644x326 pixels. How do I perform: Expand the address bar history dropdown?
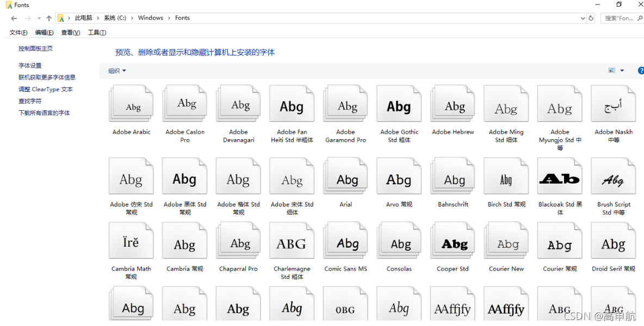583,18
